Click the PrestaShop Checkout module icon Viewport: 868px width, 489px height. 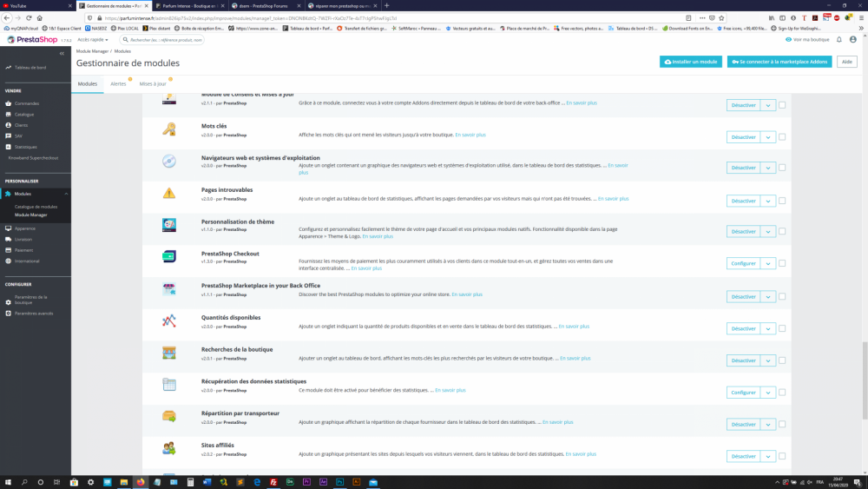(169, 256)
